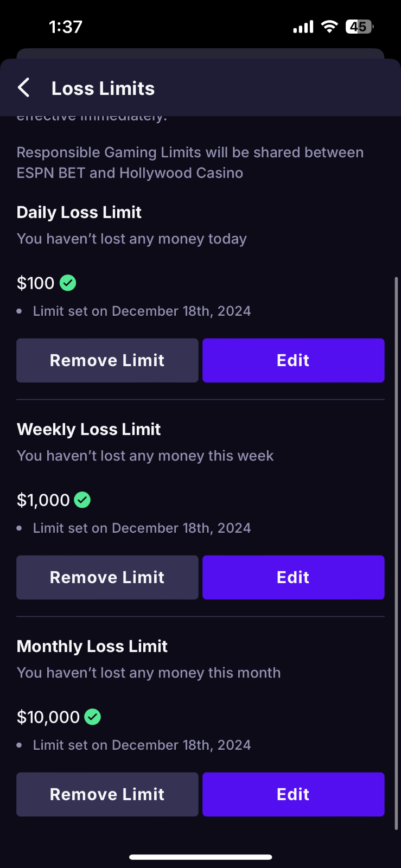
Task: Remove the Weekly Loss Limit
Action: (x=107, y=577)
